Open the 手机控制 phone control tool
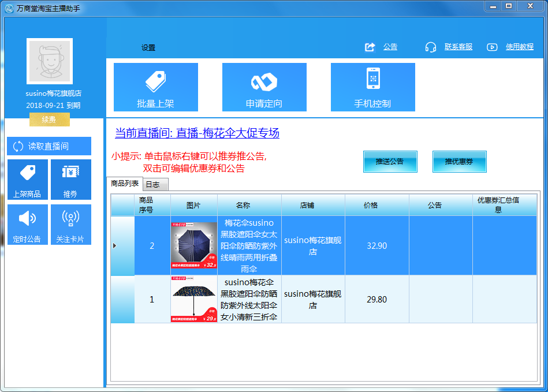Screen dimensions: 548x392 click(x=372, y=87)
